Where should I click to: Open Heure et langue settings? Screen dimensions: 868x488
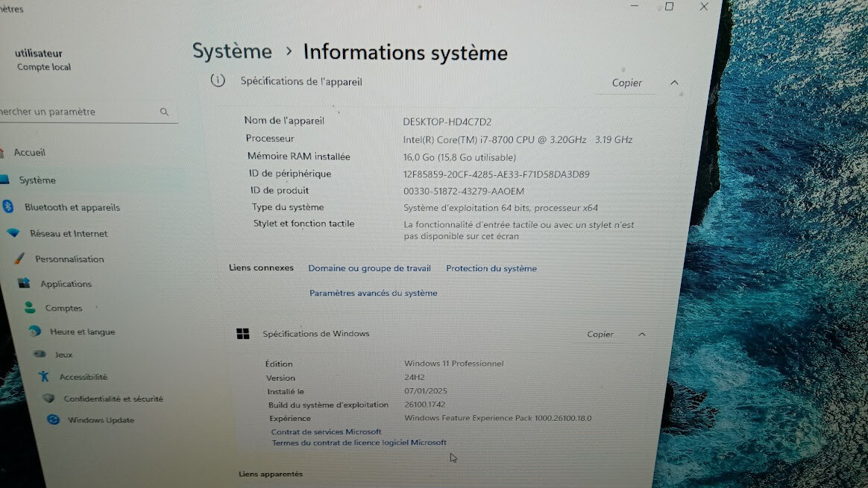pyautogui.click(x=83, y=332)
